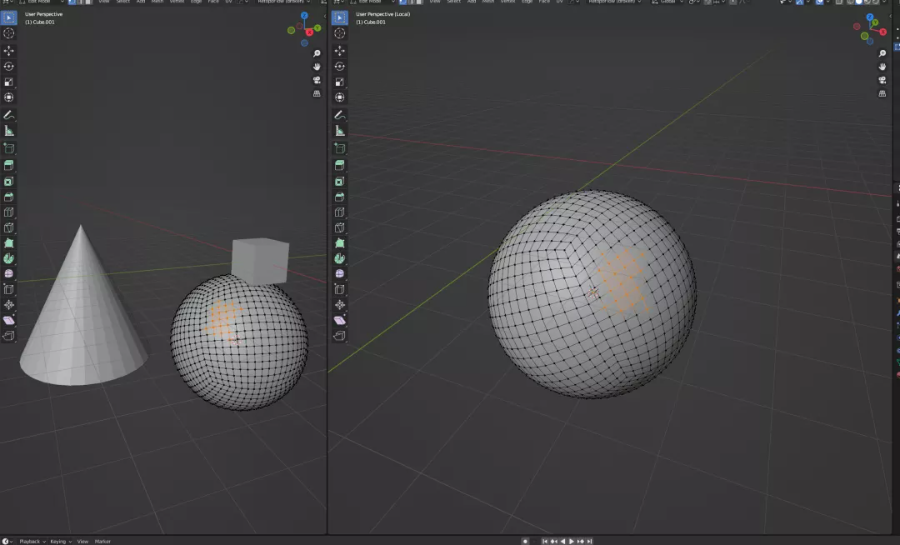Pick the Cursor tool in right viewport toolbar

coord(340,34)
